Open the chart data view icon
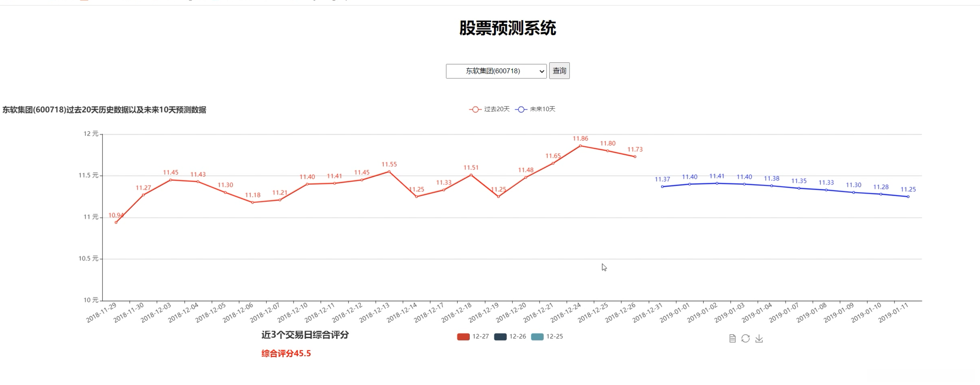 click(x=732, y=339)
